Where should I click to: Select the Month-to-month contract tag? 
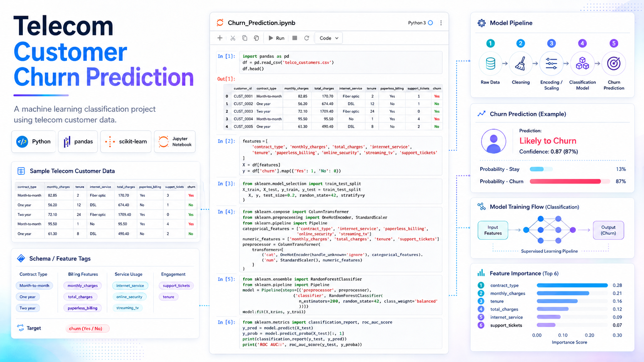click(34, 285)
